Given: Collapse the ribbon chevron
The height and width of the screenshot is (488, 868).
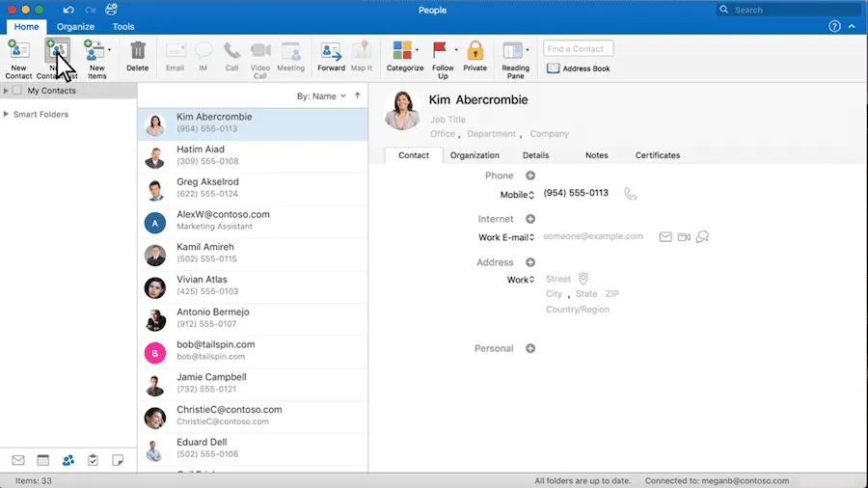Looking at the screenshot, I should [852, 26].
